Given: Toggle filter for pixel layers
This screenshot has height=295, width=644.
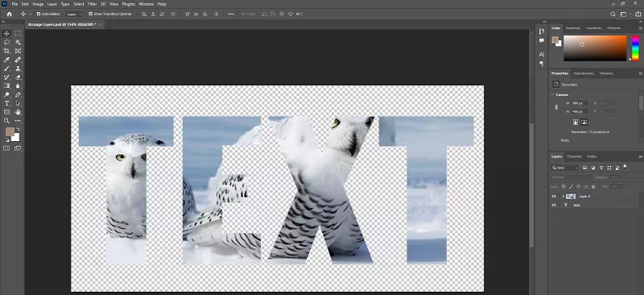Looking at the screenshot, I should pos(586,168).
